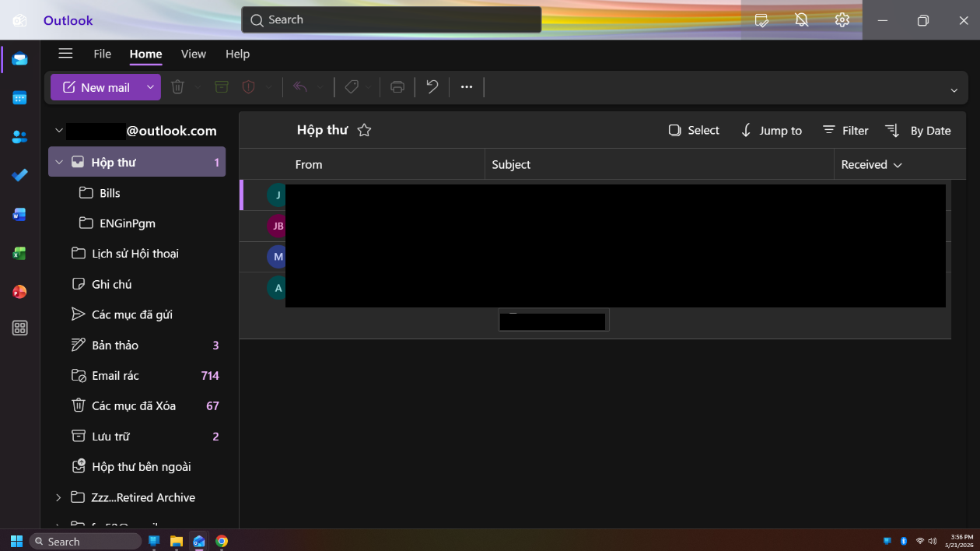This screenshot has width=980, height=551.
Task: Click the Report shield icon
Action: (249, 87)
